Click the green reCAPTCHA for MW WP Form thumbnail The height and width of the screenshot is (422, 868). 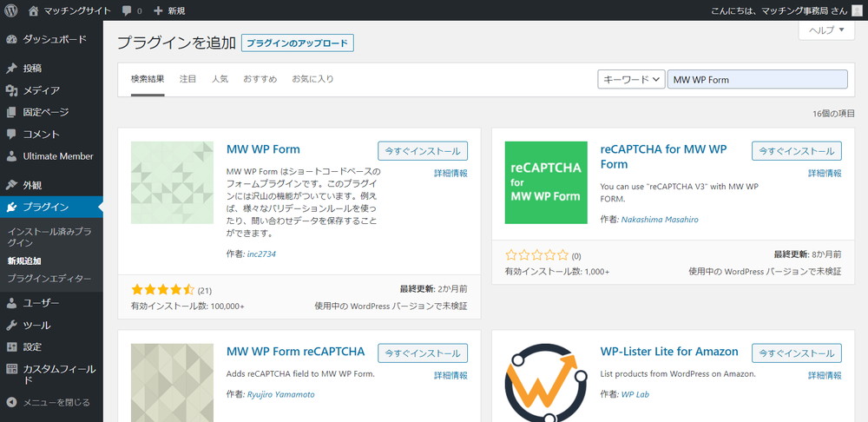click(x=546, y=182)
